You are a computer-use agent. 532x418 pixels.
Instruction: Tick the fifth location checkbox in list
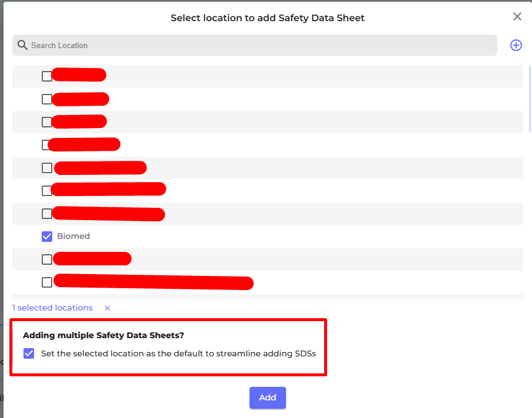tap(47, 168)
